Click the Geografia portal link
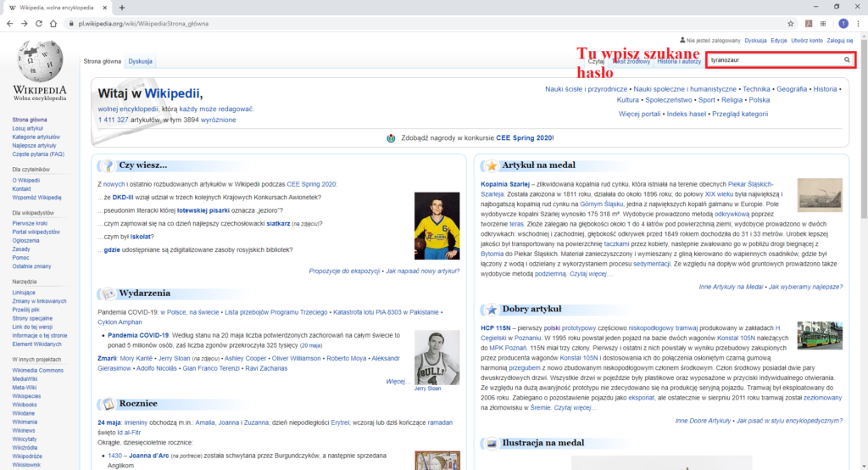The height and width of the screenshot is (470, 868). 792,89
